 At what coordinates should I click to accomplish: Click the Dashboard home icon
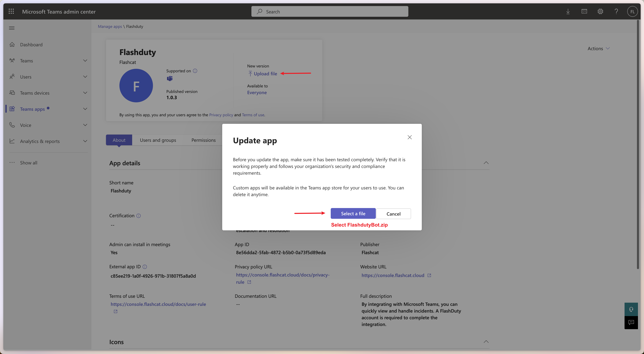(x=12, y=44)
